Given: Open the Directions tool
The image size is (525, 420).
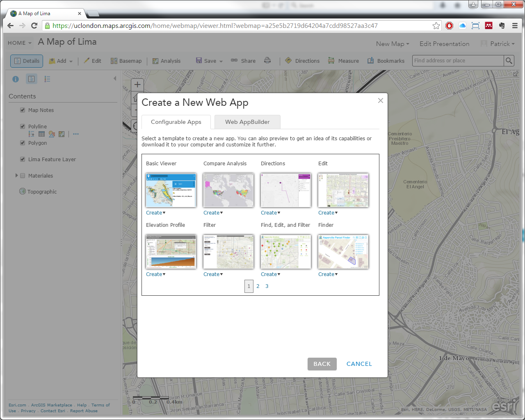Looking at the screenshot, I should (x=302, y=61).
